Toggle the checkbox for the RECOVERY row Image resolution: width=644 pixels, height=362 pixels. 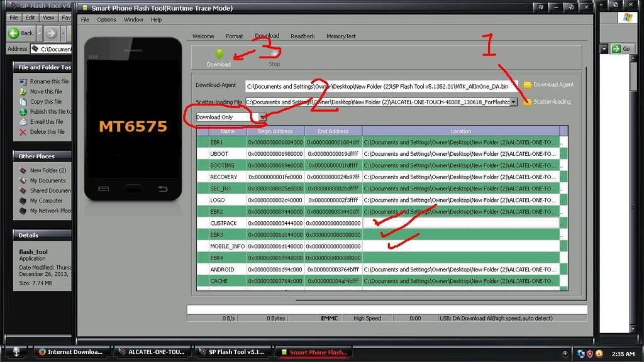click(203, 177)
